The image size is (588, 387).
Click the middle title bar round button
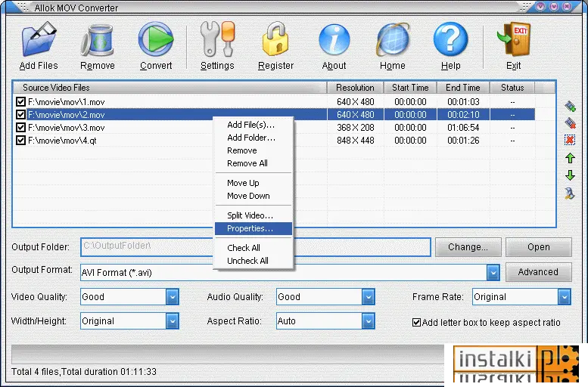click(x=554, y=6)
